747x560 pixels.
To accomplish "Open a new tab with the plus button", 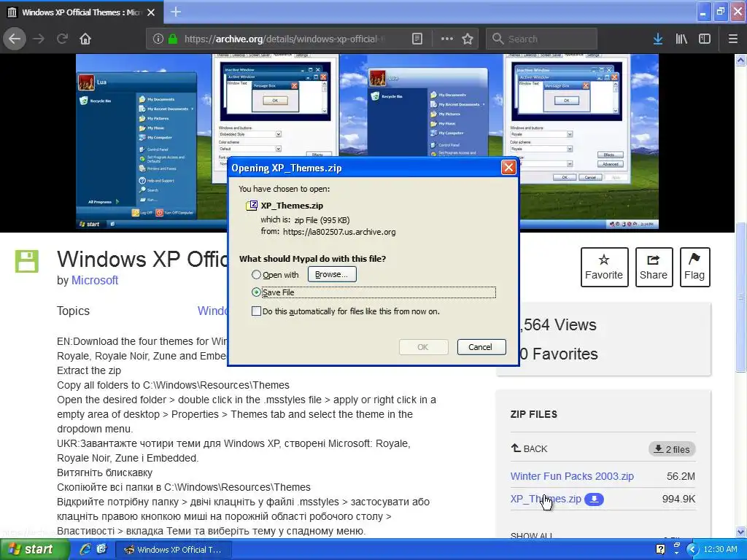I will (x=175, y=12).
